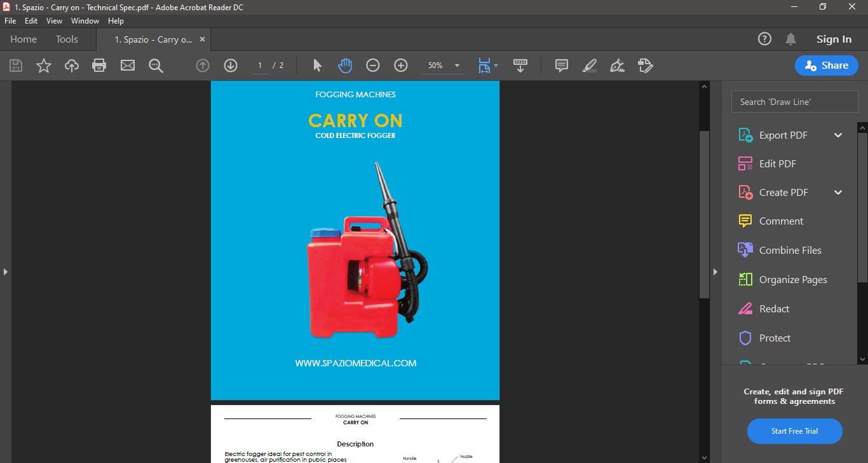The width and height of the screenshot is (868, 463).
Task: Click the tools search field
Action: coord(794,102)
